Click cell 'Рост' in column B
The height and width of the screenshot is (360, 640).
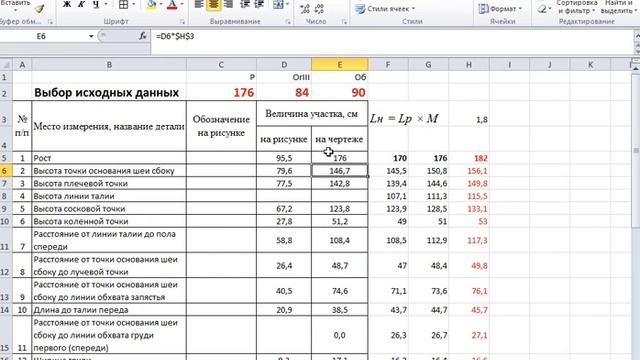pyautogui.click(x=109, y=158)
